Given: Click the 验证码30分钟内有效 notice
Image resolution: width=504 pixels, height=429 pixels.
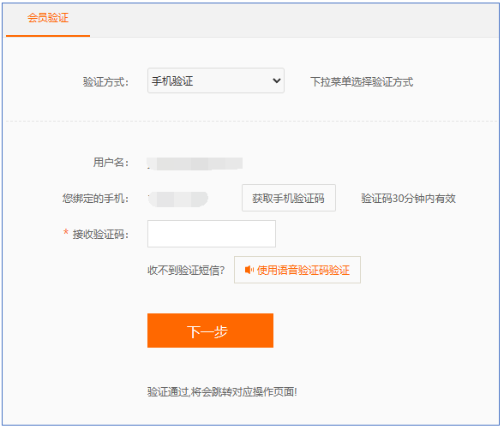Looking at the screenshot, I should click(408, 199).
